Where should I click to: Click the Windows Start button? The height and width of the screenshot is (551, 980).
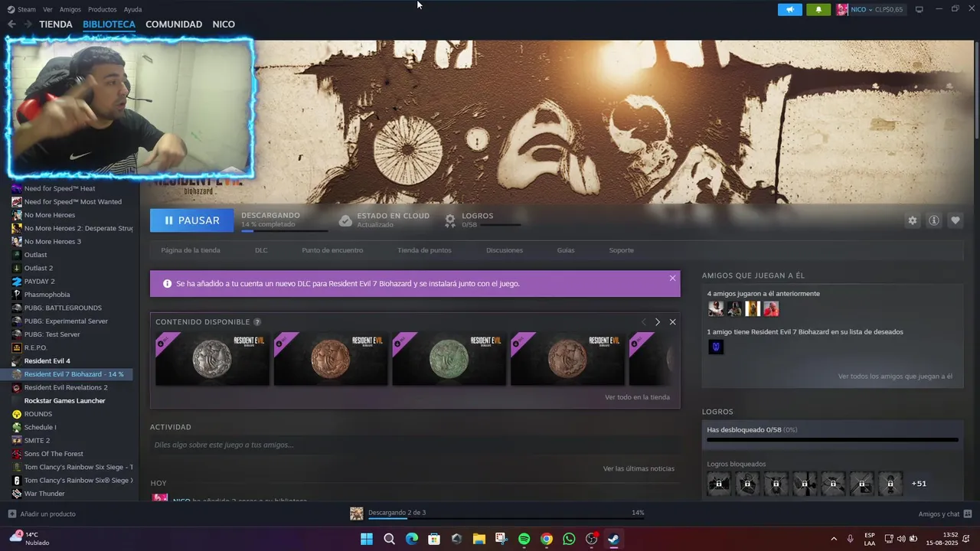[x=367, y=539]
